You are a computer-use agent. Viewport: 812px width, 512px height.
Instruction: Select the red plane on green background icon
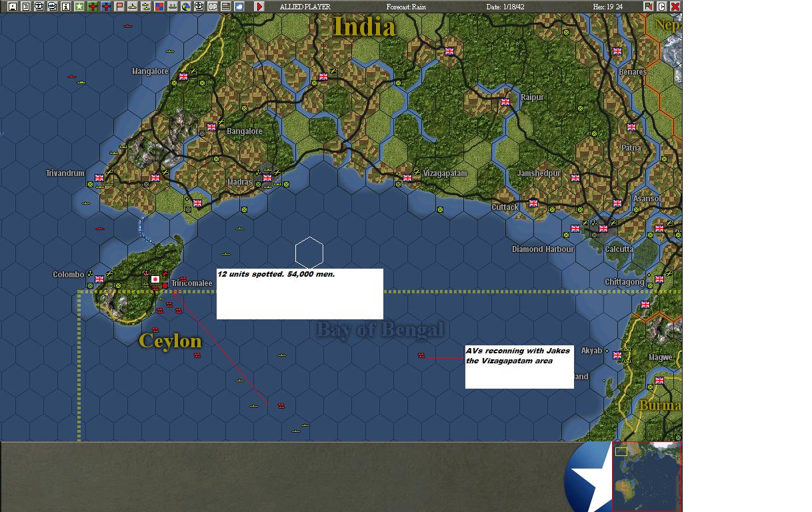(x=93, y=7)
